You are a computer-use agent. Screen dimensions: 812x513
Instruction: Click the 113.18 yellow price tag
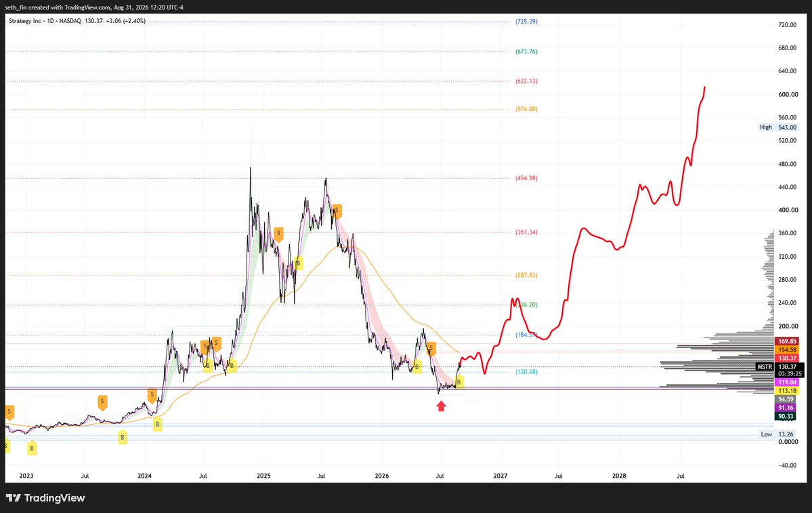point(787,391)
